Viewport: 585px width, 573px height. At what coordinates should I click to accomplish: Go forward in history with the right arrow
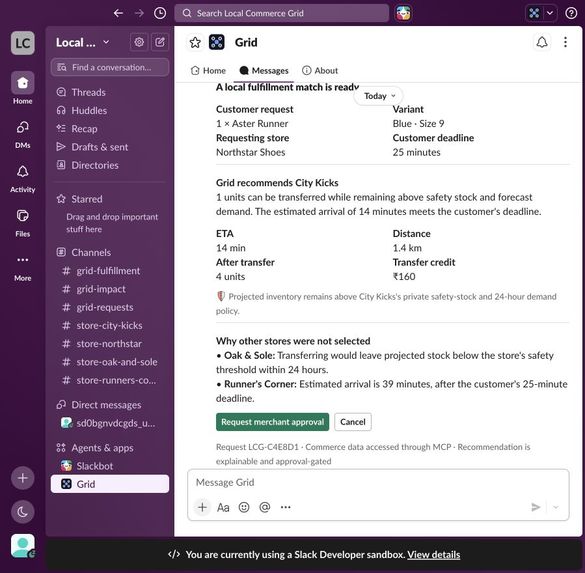pyautogui.click(x=139, y=13)
